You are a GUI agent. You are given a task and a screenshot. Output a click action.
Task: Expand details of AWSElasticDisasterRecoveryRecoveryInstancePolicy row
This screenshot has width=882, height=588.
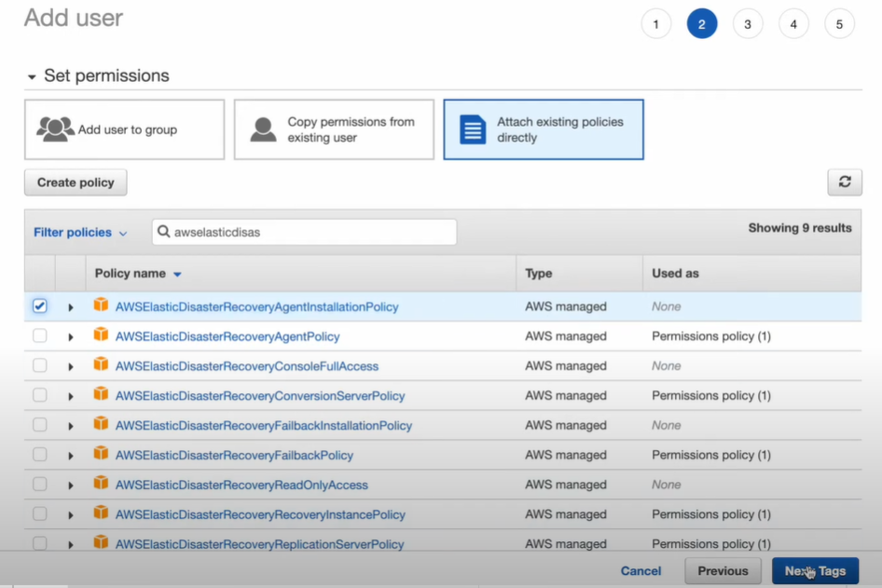click(x=70, y=515)
